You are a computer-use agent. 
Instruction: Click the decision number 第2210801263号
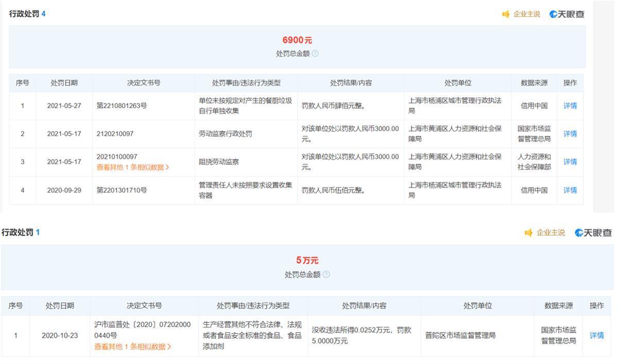[122, 106]
